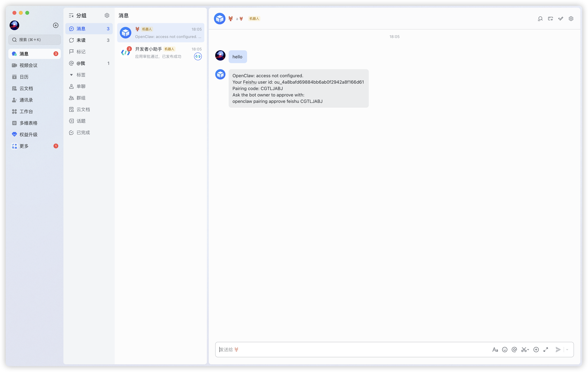Expand the message editor to full size
The height and width of the screenshot is (372, 588).
pos(546,350)
